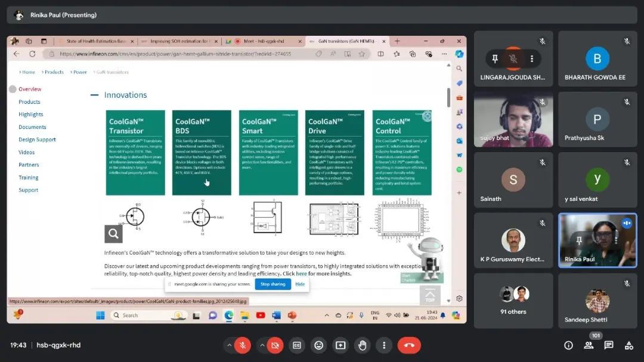Image resolution: width=644 pixels, height=362 pixels.
Task: Open chatbot robot assistant
Action: click(427, 259)
